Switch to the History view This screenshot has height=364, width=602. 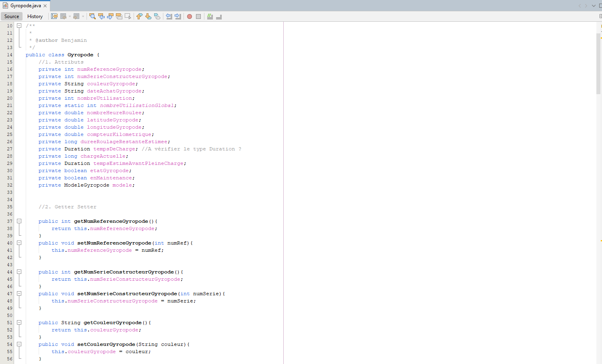35,16
